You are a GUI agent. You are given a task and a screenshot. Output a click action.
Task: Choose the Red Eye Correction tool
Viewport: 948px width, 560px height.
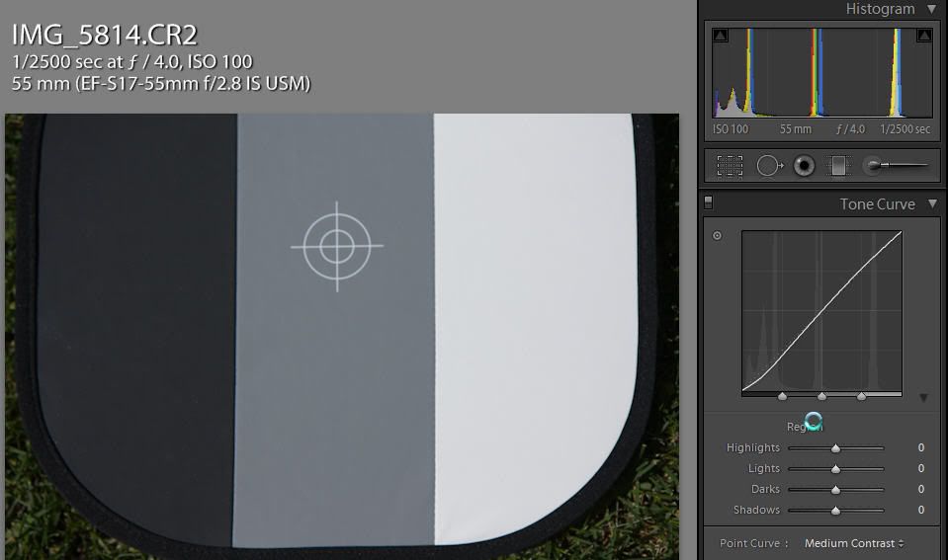(x=804, y=166)
